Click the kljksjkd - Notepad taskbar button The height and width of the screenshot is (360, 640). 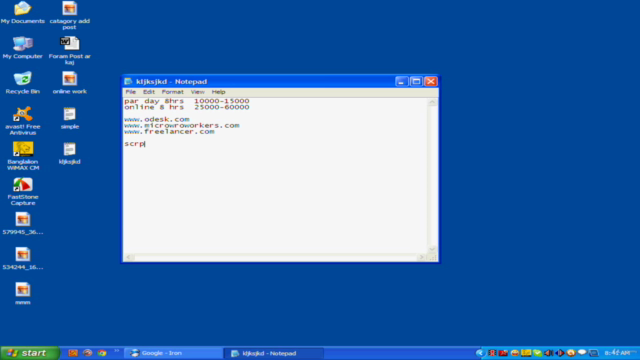point(273,353)
